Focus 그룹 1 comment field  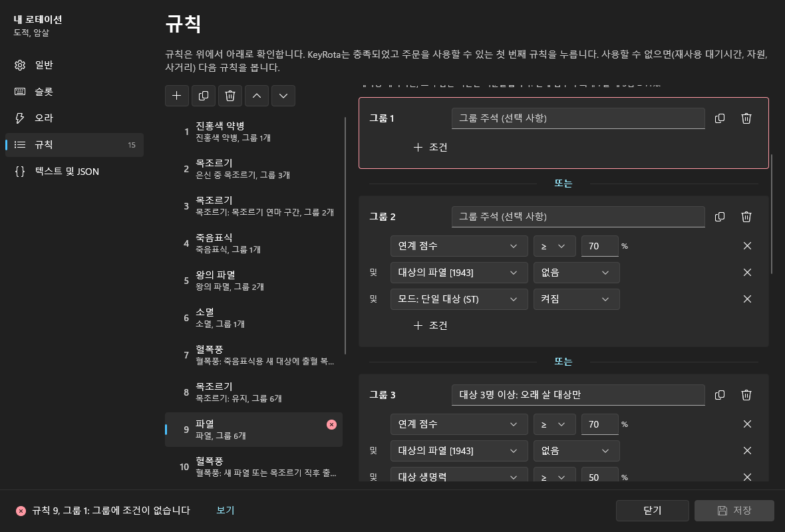[x=578, y=118]
